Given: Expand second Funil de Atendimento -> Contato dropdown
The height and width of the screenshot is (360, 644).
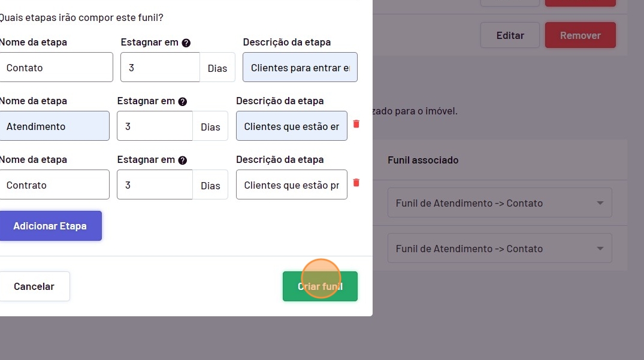Looking at the screenshot, I should coord(500,249).
